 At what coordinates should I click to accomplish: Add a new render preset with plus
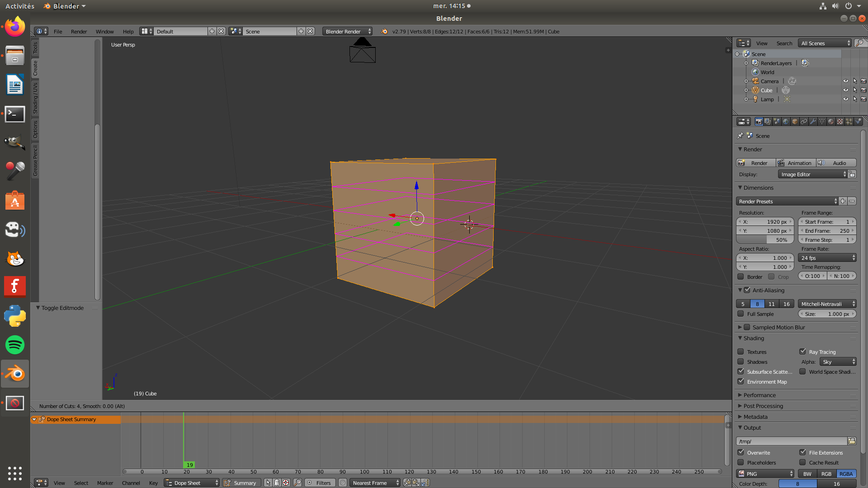843,201
